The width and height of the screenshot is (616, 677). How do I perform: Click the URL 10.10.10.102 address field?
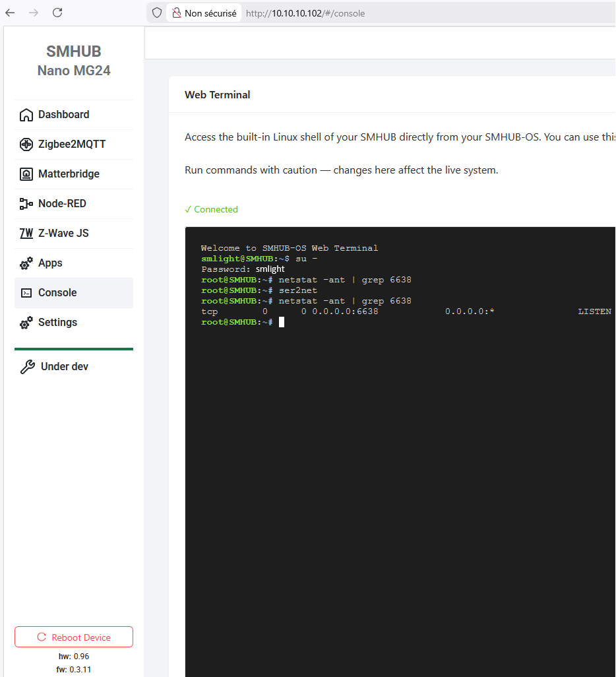[x=305, y=13]
